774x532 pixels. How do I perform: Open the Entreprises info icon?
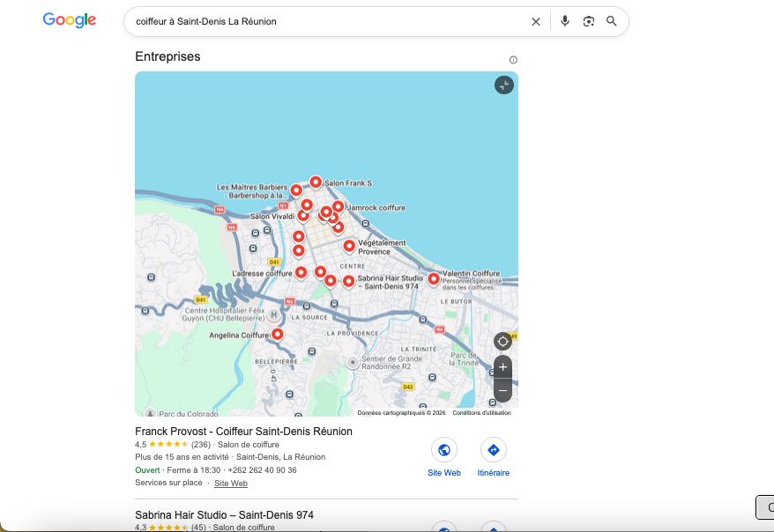(513, 60)
